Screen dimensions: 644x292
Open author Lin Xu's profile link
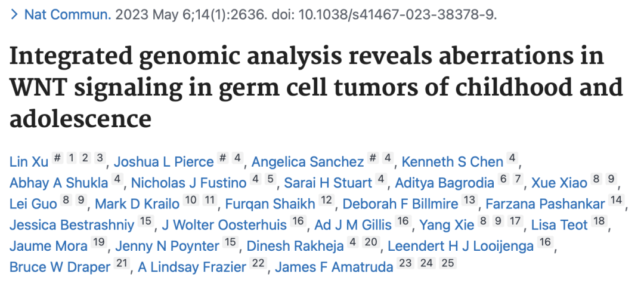[29, 162]
